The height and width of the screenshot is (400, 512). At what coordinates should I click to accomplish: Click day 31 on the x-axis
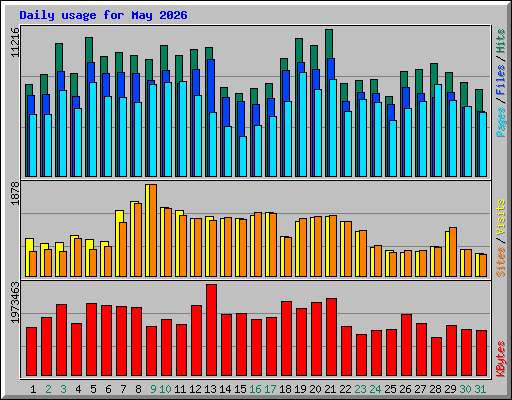pyautogui.click(x=480, y=389)
